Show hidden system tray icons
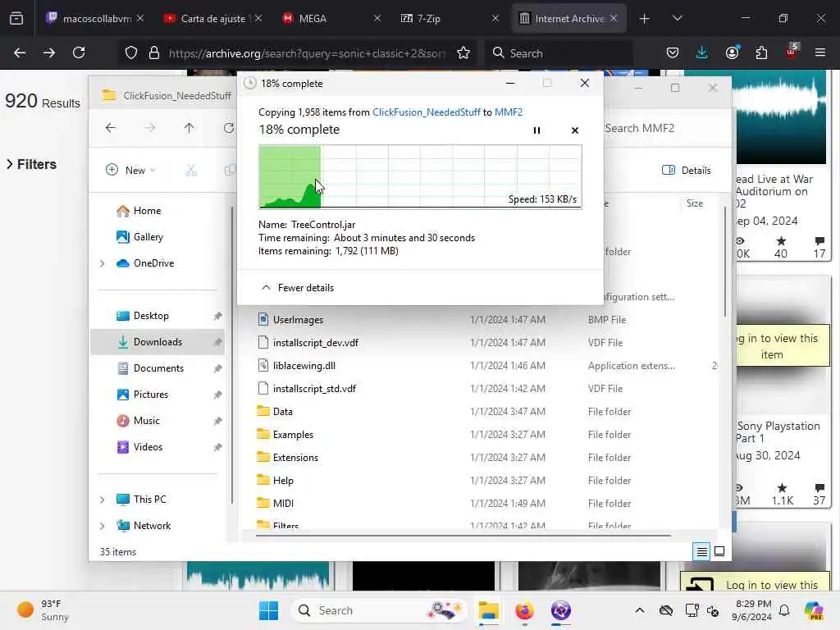840x630 pixels. [640, 610]
